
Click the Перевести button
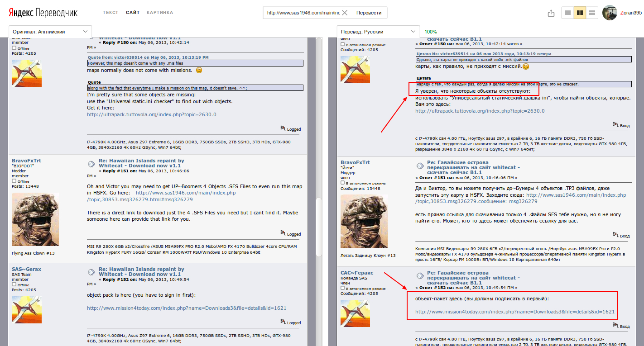pyautogui.click(x=369, y=13)
